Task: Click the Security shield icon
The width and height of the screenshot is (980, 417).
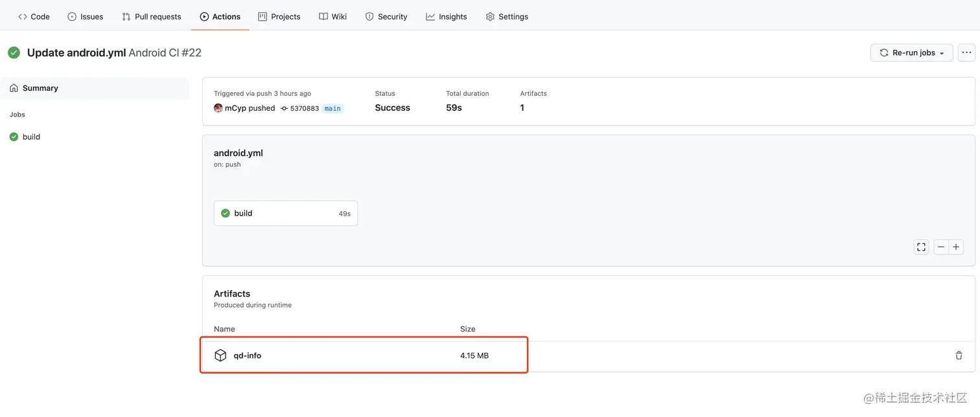Action: pos(369,16)
